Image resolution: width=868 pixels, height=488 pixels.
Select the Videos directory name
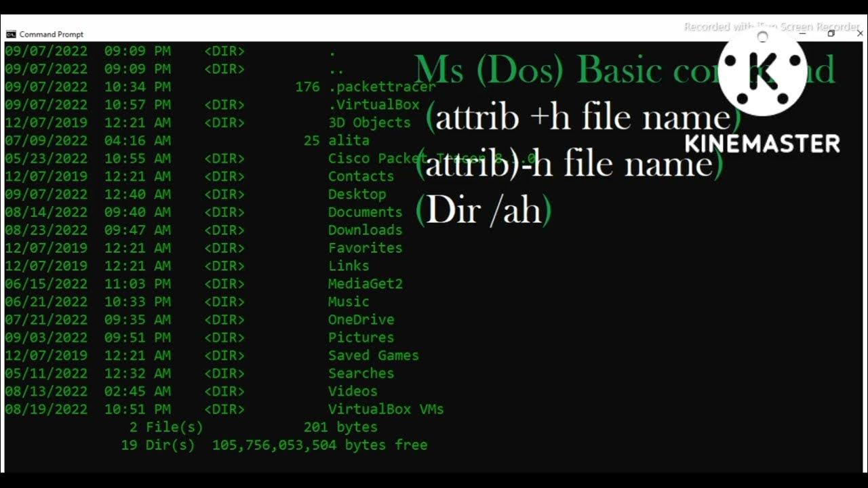coord(353,391)
